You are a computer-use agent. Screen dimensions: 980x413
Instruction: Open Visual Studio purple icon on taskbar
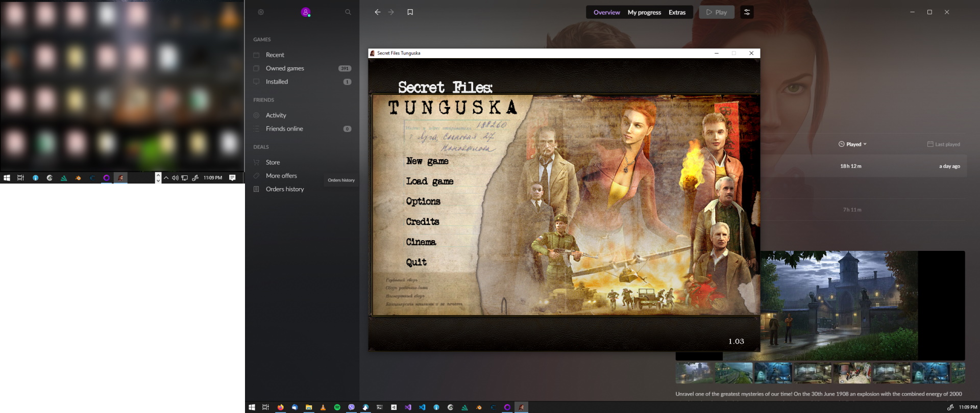(x=408, y=407)
